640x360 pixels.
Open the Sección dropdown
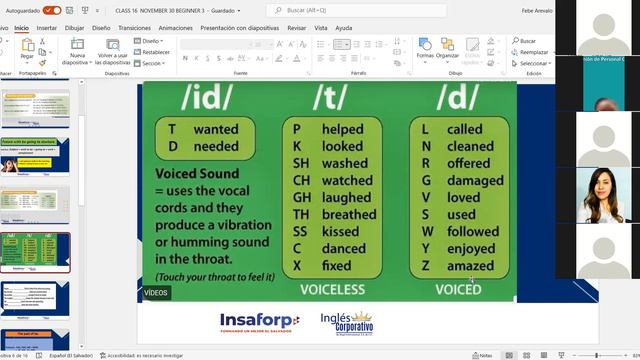150,63
